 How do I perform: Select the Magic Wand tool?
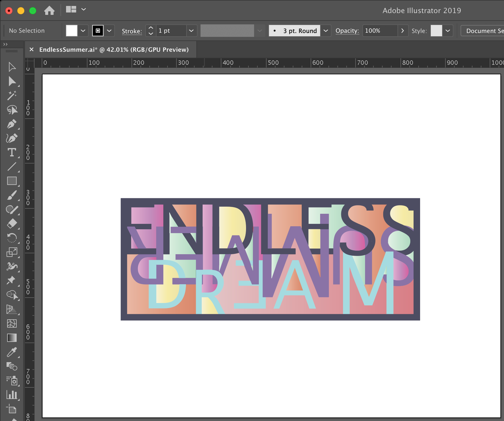pyautogui.click(x=12, y=95)
